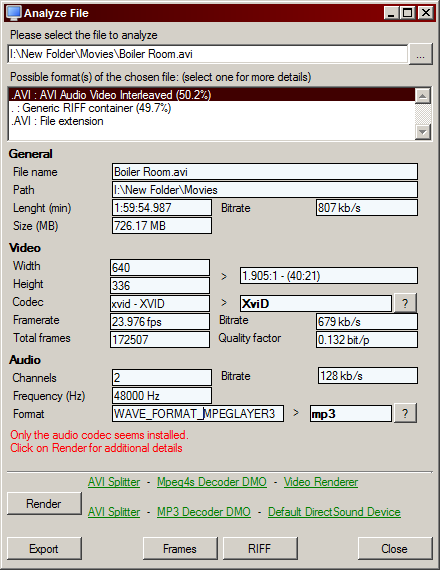
Task: Open the mp3 format help '?' button
Action: click(405, 413)
